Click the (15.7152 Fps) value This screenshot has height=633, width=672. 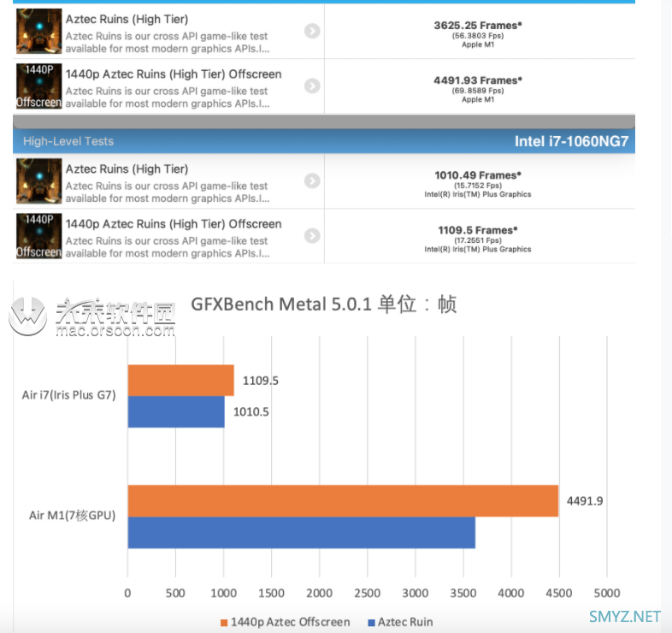tap(478, 186)
